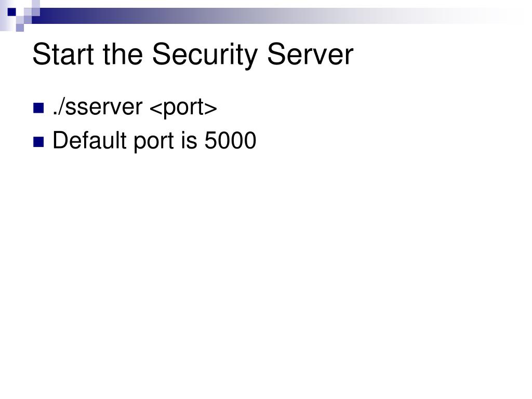Click the opening angle bracket before port

coord(156,109)
